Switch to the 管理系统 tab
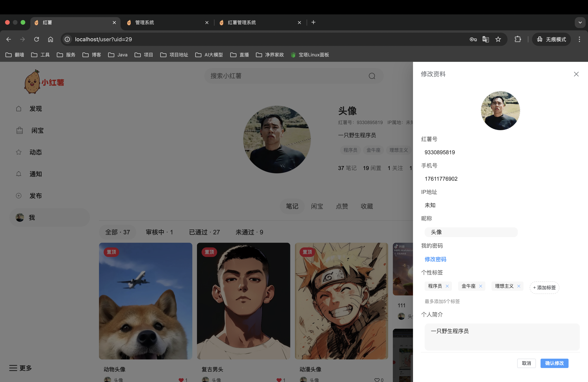 pos(144,23)
